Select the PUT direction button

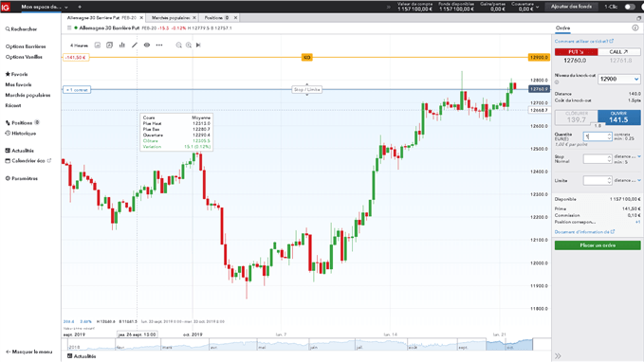pos(577,52)
